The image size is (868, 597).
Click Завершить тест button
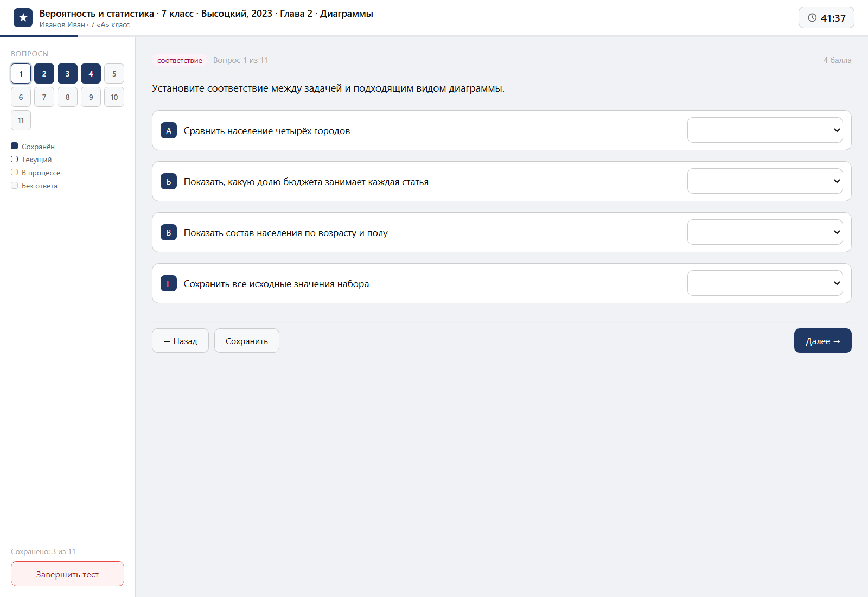(67, 574)
